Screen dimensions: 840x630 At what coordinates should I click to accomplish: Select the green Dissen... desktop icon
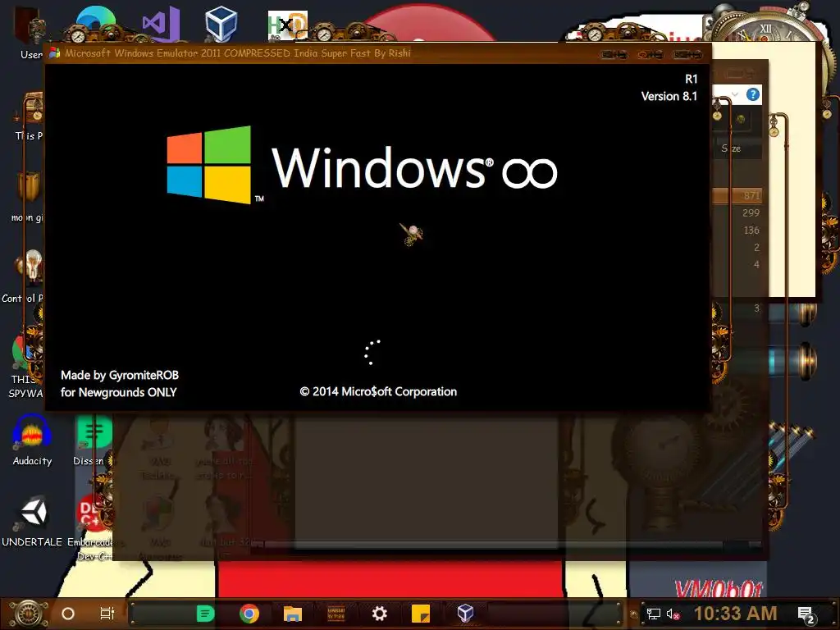tap(94, 441)
